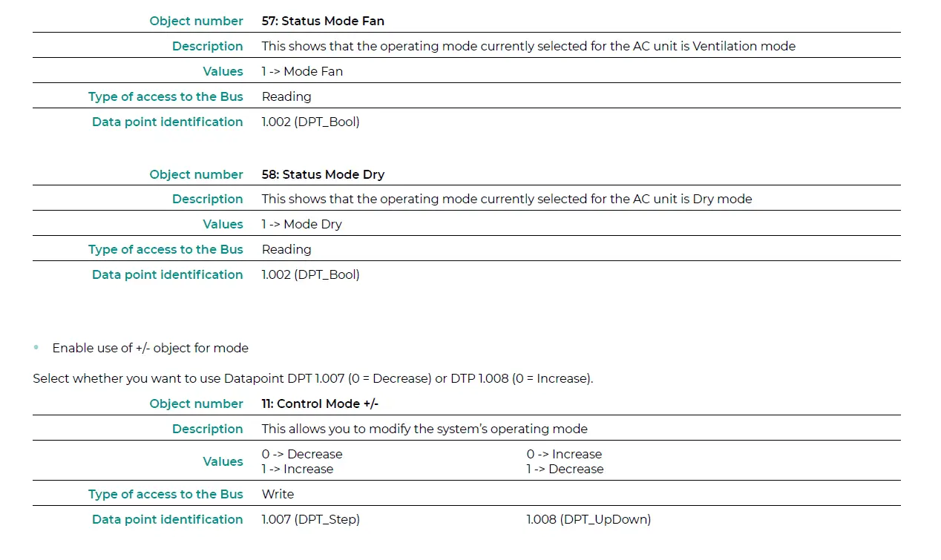Click 'Type of access to the Bus' for object 11
Screen dimensions: 941x560
point(165,494)
